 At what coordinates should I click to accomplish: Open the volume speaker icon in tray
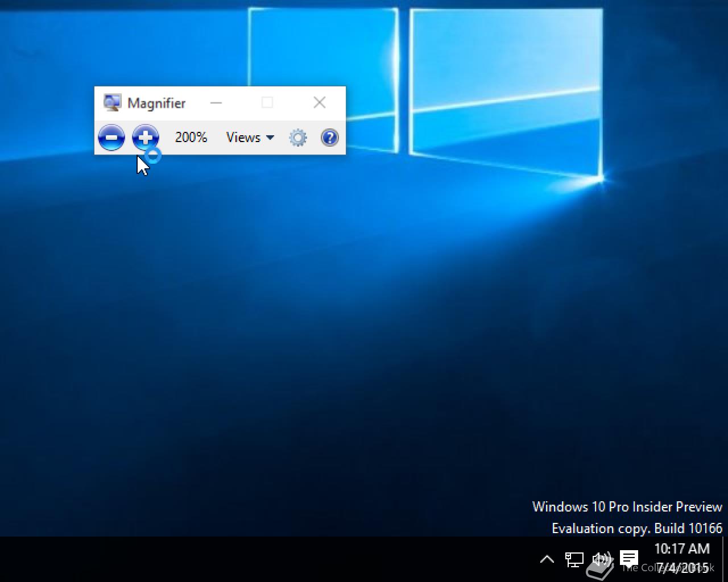(x=601, y=560)
